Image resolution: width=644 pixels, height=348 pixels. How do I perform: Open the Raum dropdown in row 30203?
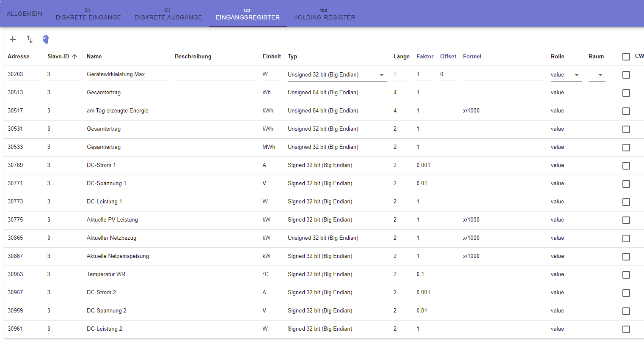coord(597,75)
